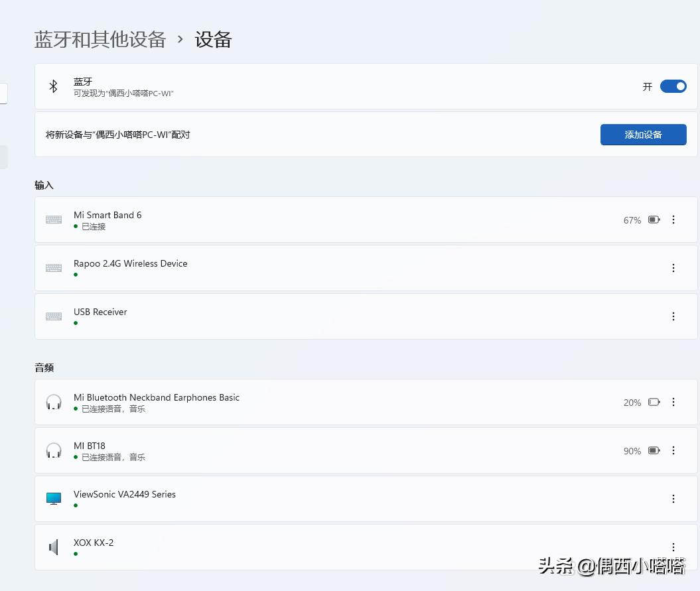Click the 20% battery level of Neckband Earphones
Image resolution: width=700 pixels, height=591 pixels.
[632, 402]
